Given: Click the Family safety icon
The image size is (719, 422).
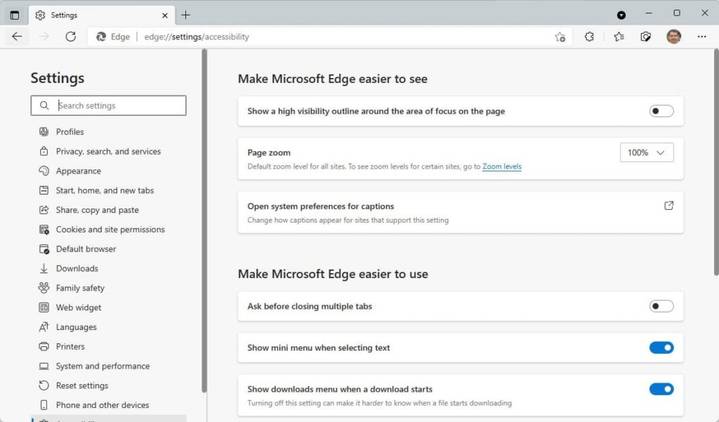Looking at the screenshot, I should pos(44,288).
